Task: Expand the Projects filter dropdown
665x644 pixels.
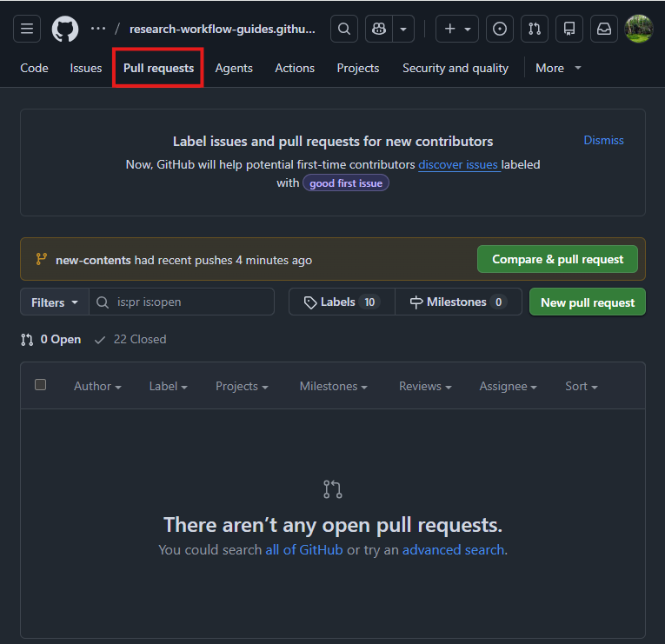Action: tap(242, 386)
